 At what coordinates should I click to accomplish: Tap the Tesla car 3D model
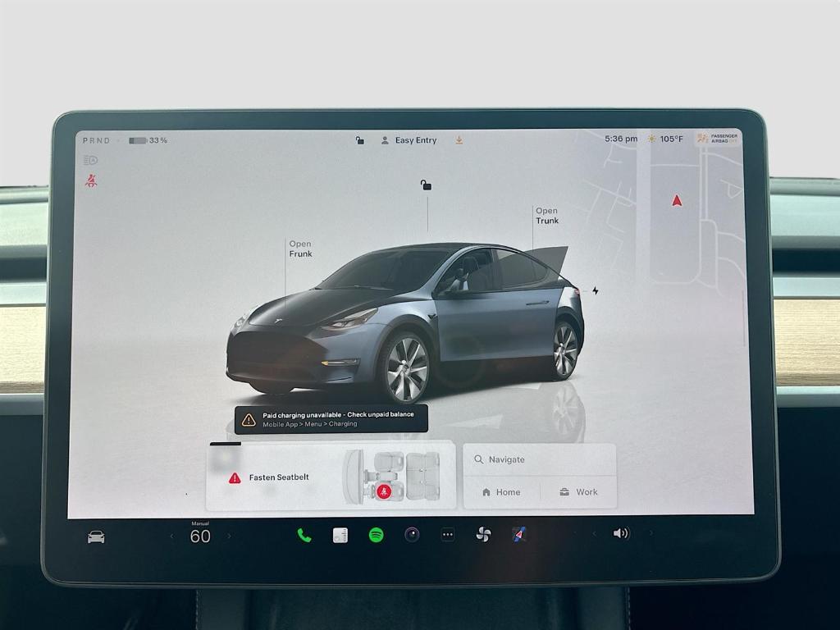405,323
